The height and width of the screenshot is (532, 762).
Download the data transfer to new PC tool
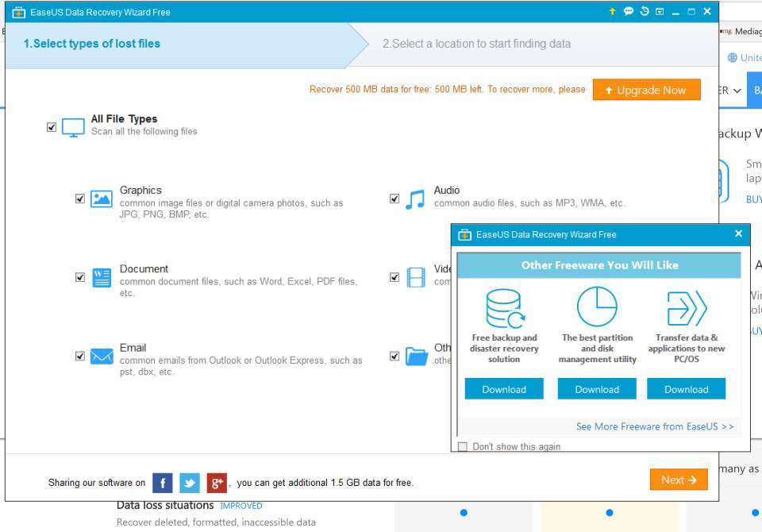pyautogui.click(x=686, y=389)
